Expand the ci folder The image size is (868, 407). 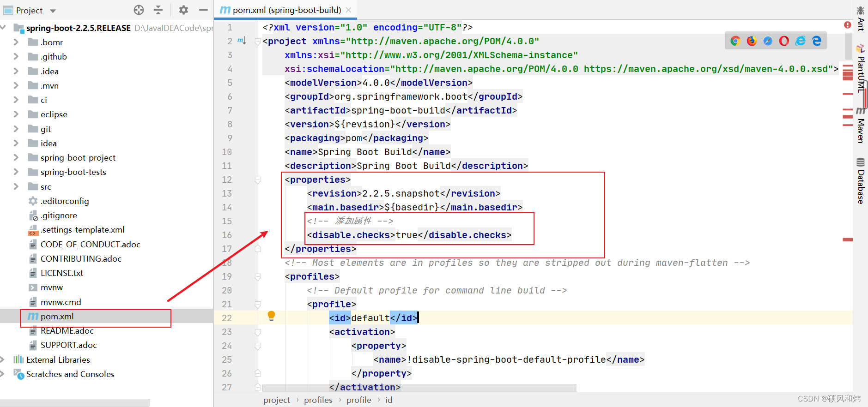[16, 100]
